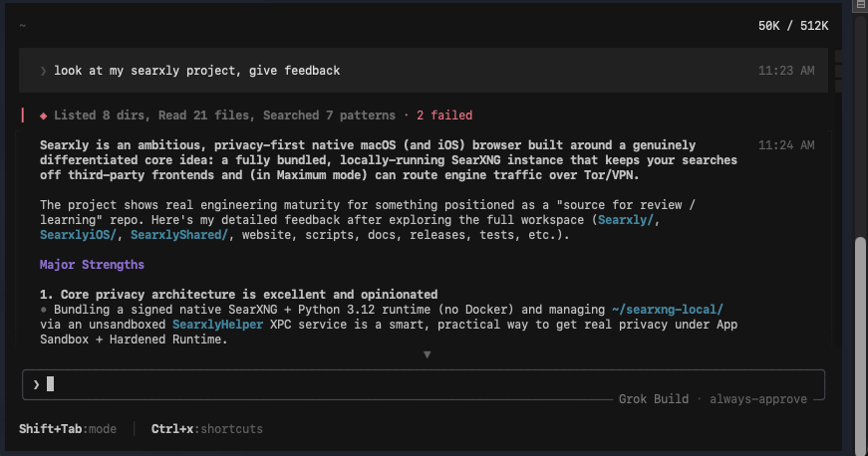This screenshot has width=868, height=456.
Task: Open the SearxlyShared/ path link
Action: tap(178, 235)
